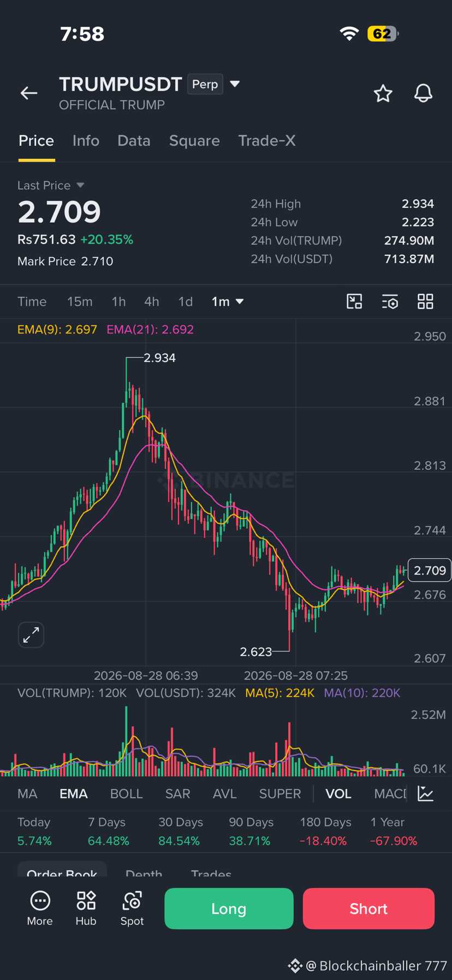Select the Perp contract badge

205,84
